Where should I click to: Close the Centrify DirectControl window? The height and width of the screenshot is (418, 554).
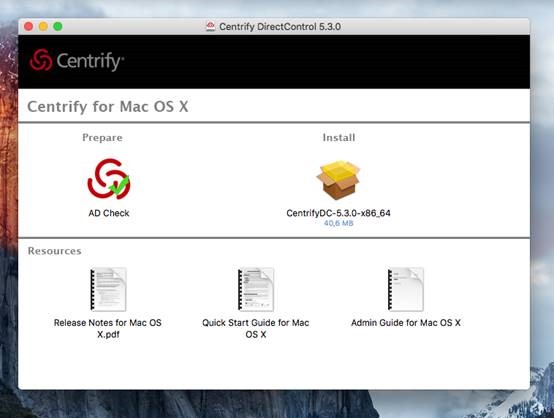click(29, 27)
